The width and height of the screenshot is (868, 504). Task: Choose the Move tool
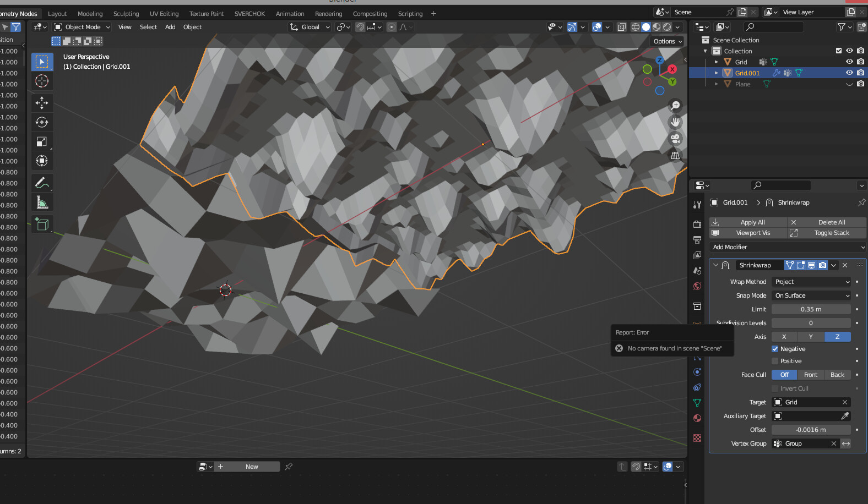pos(42,103)
